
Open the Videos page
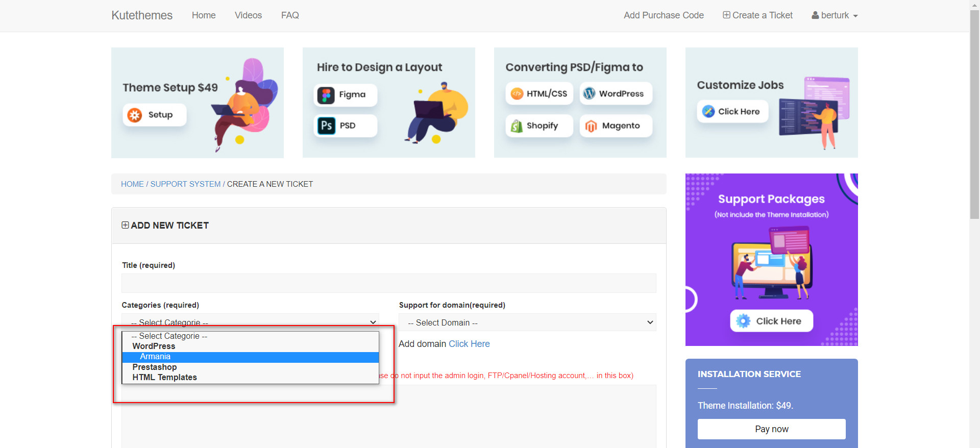pos(248,15)
